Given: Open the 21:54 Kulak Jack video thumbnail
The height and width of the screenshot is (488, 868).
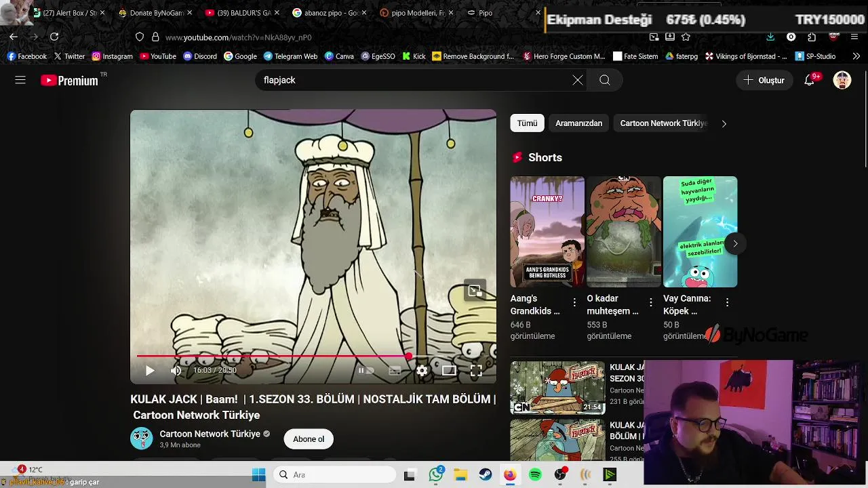Looking at the screenshot, I should pos(557,387).
